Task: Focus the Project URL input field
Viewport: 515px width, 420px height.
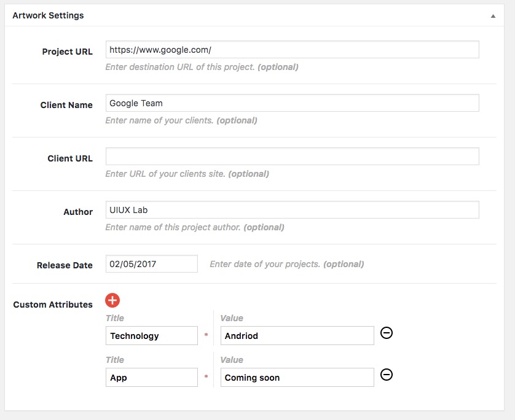Action: pyautogui.click(x=292, y=50)
